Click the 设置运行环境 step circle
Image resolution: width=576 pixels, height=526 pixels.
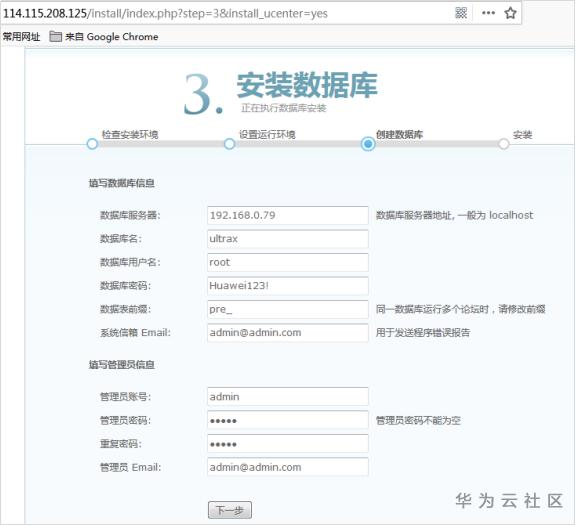click(230, 144)
